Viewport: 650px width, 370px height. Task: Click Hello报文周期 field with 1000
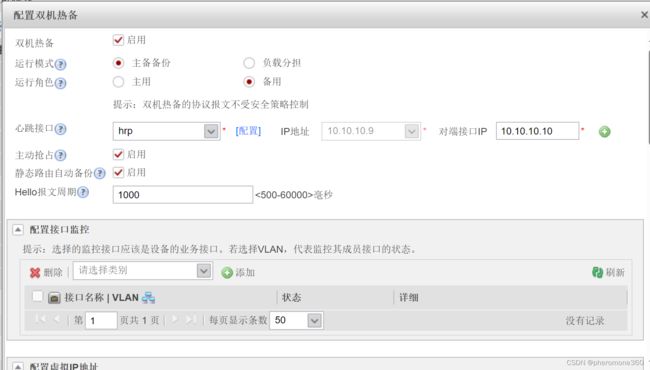coord(182,194)
